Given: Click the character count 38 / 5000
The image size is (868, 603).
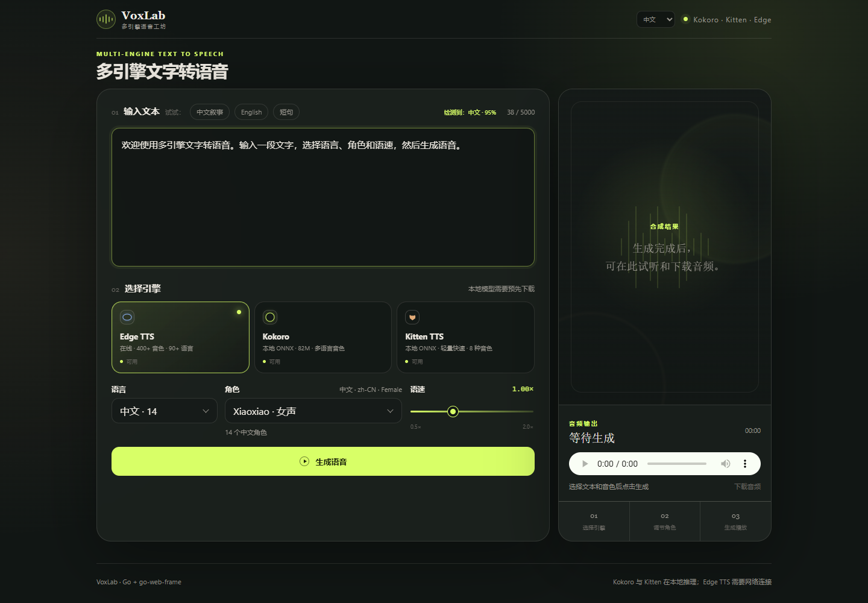Looking at the screenshot, I should click(x=521, y=112).
